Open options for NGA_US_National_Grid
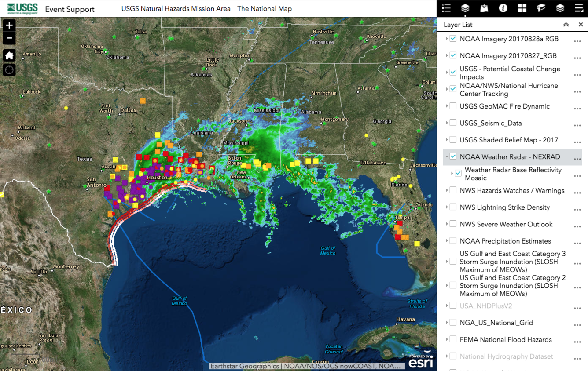The width and height of the screenshot is (588, 371). click(577, 325)
